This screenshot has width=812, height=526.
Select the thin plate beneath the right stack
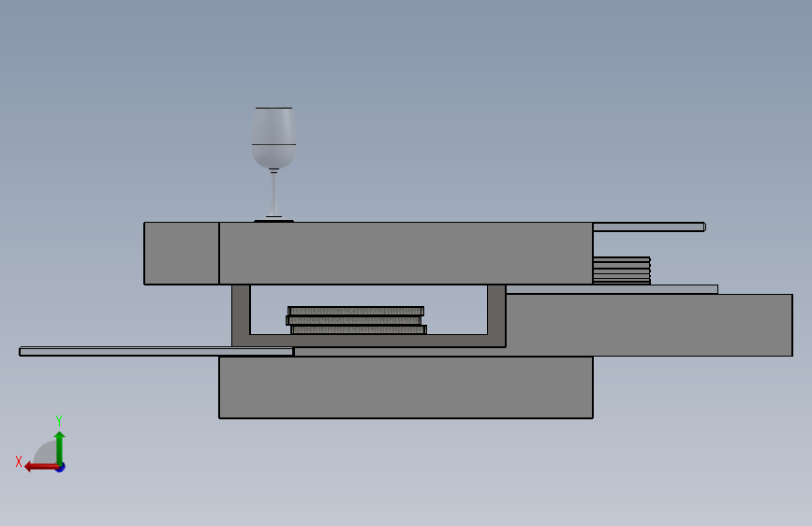click(613, 289)
